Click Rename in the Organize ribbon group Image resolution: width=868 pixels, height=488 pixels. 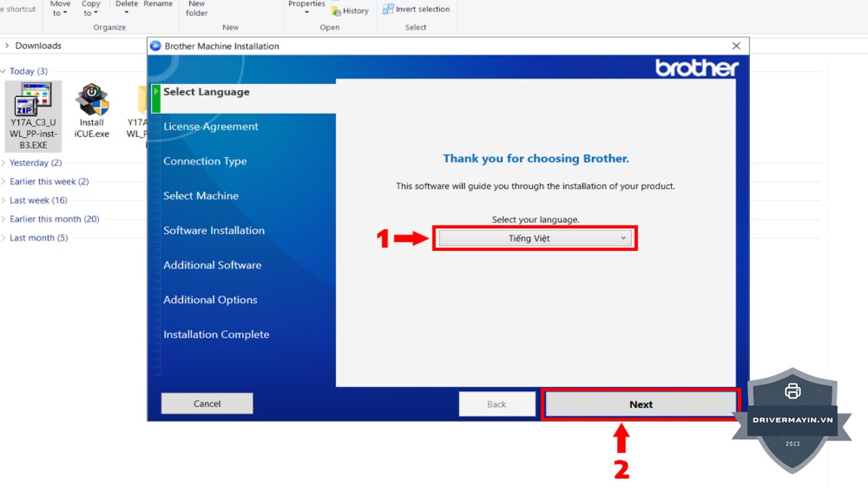(158, 4)
